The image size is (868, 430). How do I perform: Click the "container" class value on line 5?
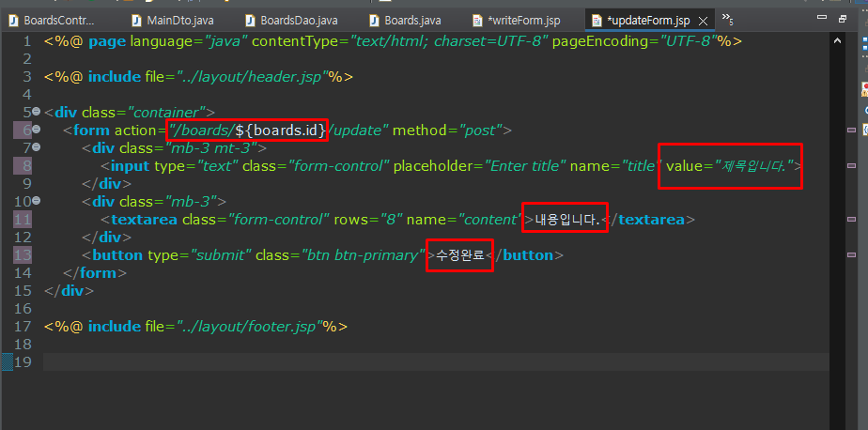pos(166,113)
